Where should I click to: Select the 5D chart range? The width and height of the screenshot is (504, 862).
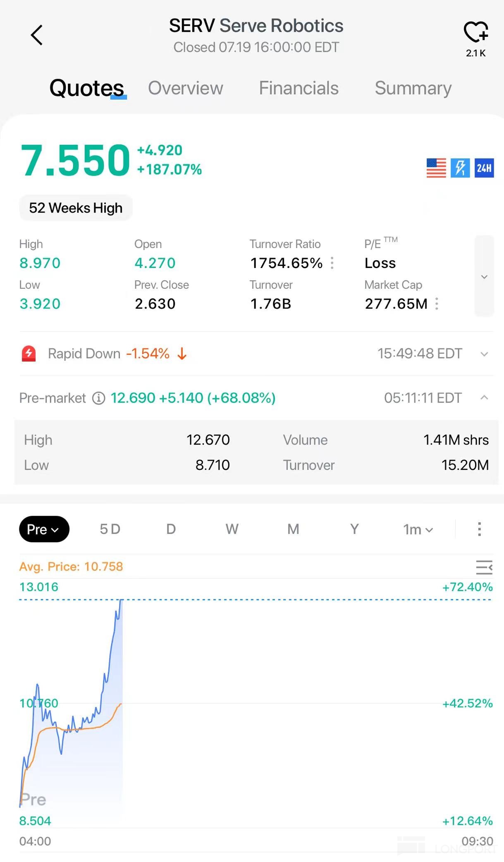[x=110, y=529]
